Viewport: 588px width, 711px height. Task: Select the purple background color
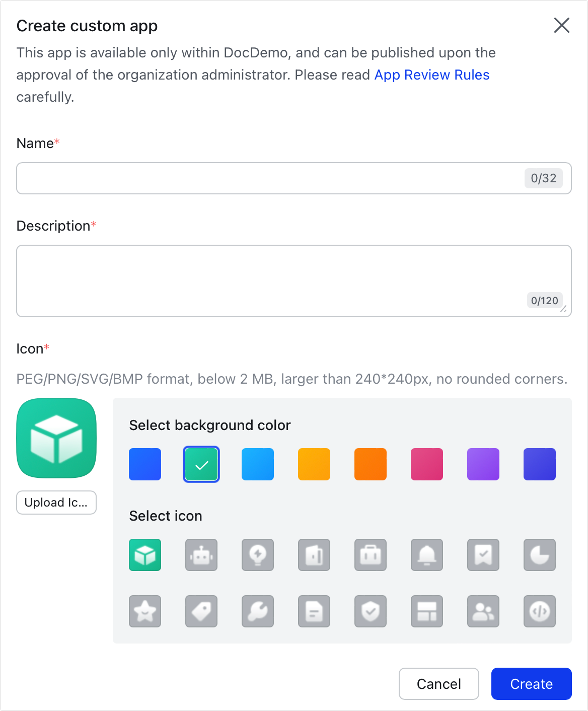(x=483, y=464)
